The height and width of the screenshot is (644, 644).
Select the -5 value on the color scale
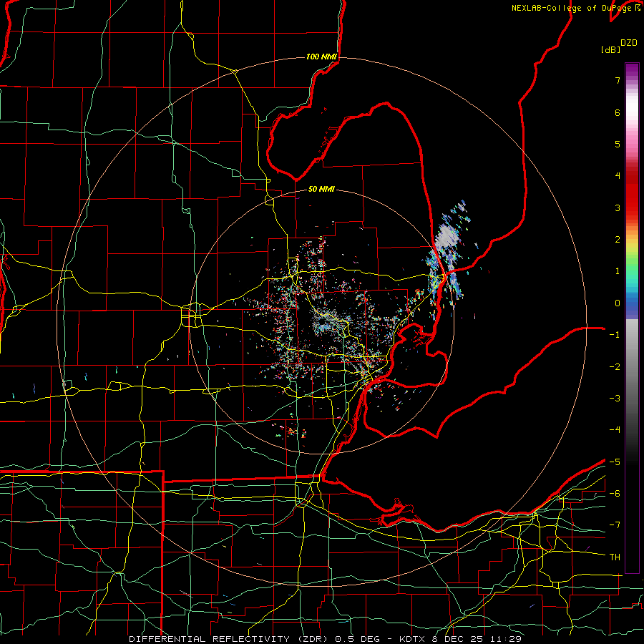[x=615, y=462]
